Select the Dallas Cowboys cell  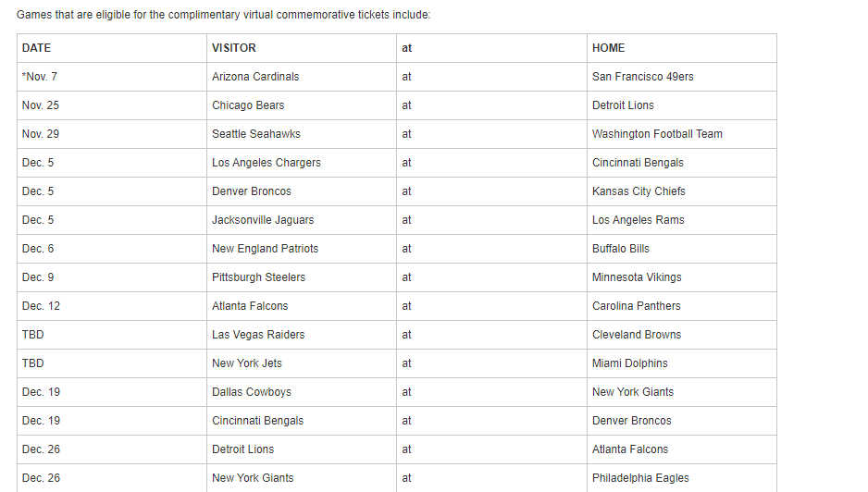302,392
